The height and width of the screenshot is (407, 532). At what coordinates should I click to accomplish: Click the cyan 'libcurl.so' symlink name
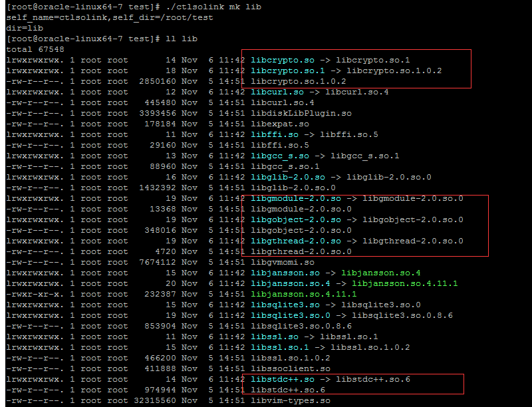coord(277,92)
